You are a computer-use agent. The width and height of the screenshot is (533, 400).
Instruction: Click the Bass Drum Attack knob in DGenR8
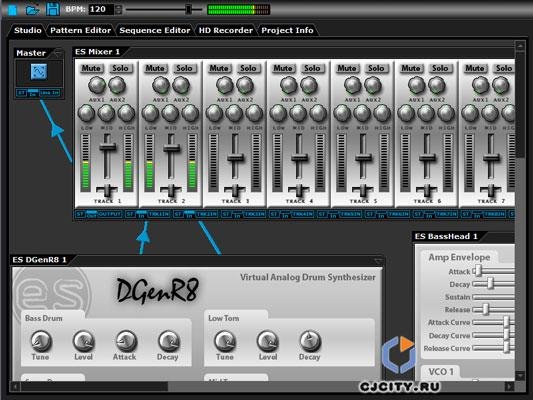[x=126, y=341]
